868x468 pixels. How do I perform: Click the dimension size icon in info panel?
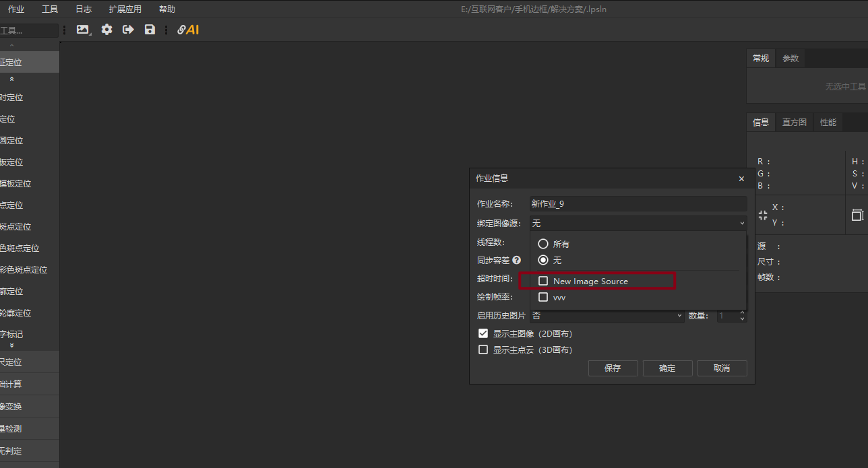point(857,215)
